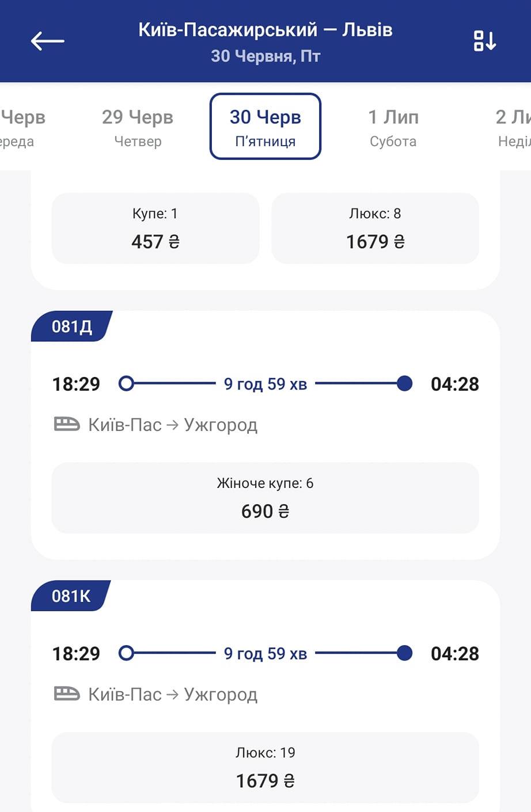Tap 081К arrival time 04:28
The height and width of the screenshot is (812, 531).
pyautogui.click(x=454, y=654)
